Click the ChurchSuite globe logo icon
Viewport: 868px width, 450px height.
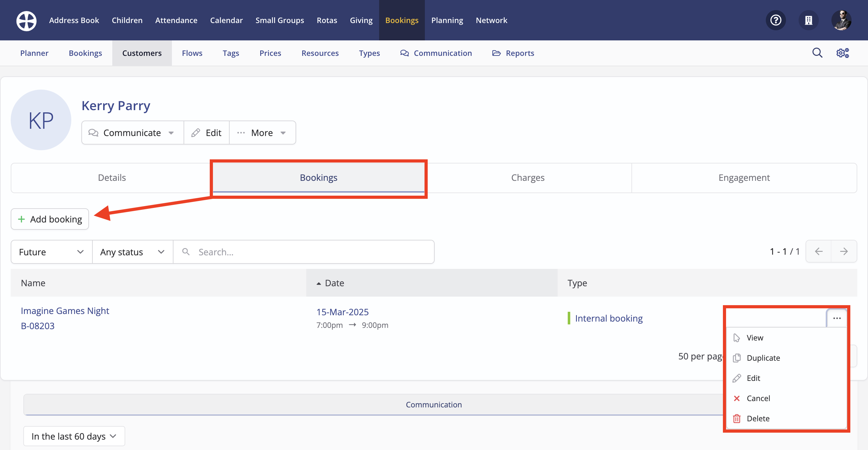(x=26, y=21)
